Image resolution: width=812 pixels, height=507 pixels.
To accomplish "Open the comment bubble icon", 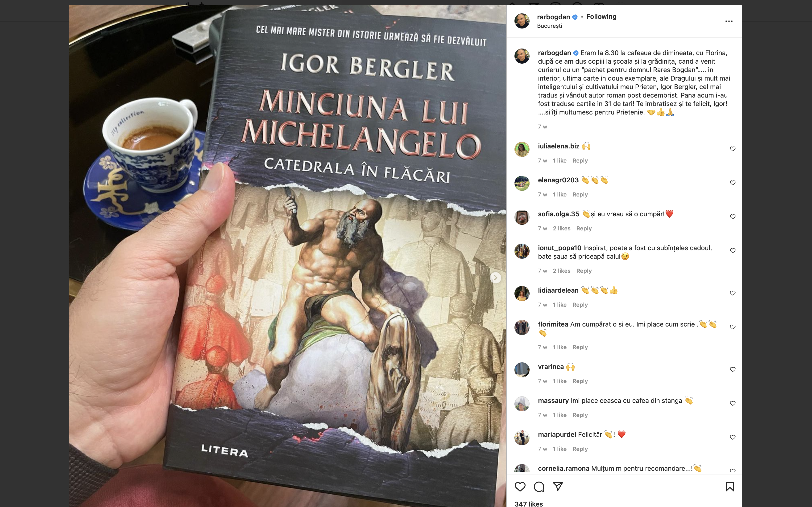I will point(539,487).
